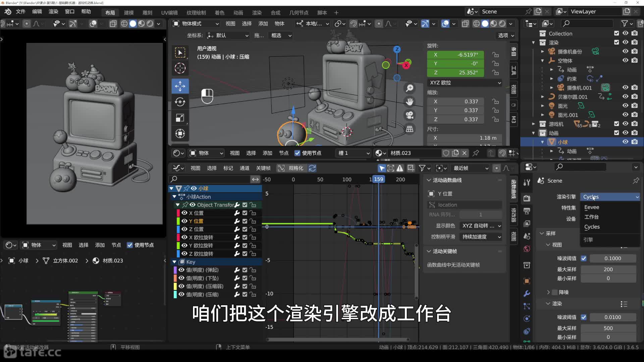Open the Modifier wrench properties tab
Viewport: 644px width, 362px height.
[x=527, y=293]
